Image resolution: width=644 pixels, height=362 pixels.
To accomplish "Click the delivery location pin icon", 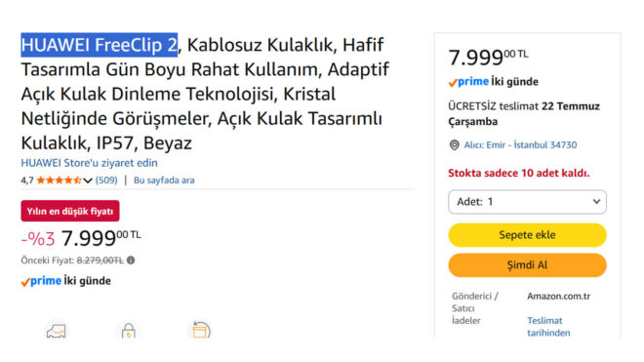I will pos(454,145).
